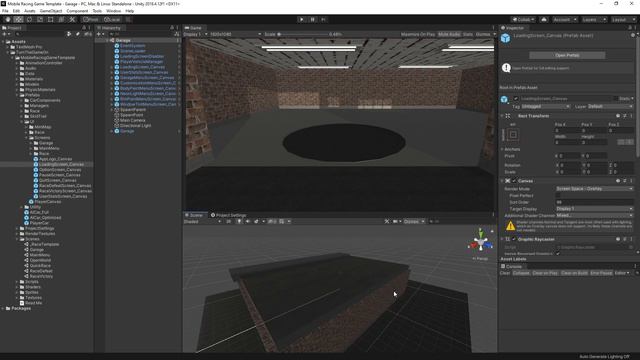Image resolution: width=640 pixels, height=360 pixels.
Task: Open the GameObject menu
Action: 51,11
